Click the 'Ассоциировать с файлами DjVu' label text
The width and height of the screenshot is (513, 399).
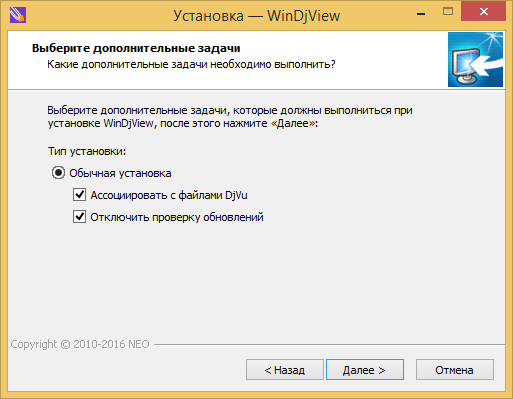tap(169, 195)
